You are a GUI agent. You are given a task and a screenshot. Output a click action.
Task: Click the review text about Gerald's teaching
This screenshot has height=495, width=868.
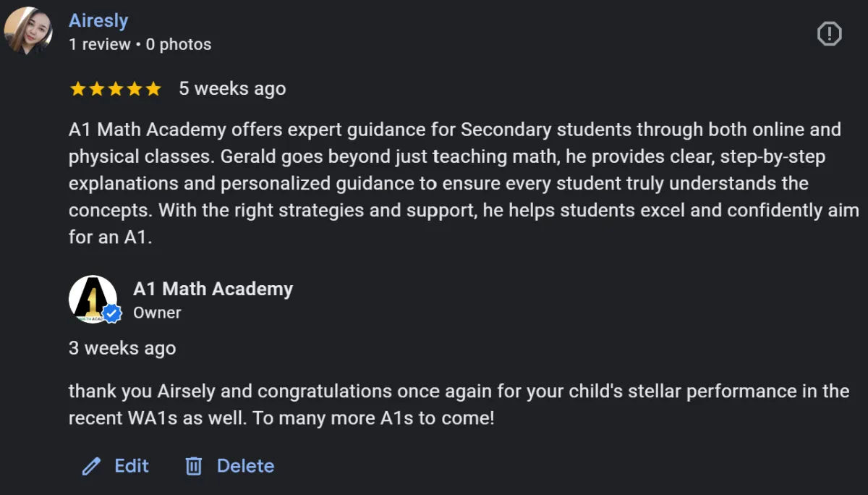(456, 184)
